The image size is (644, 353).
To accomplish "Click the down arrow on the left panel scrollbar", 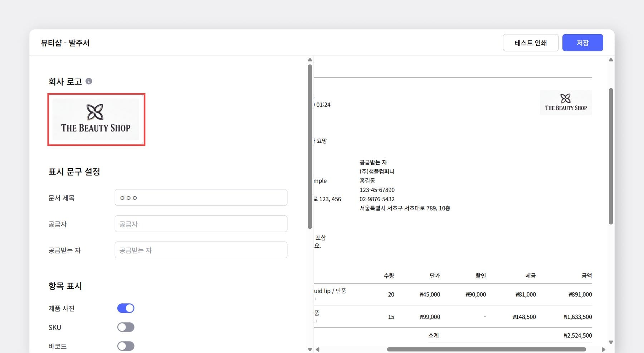I will [310, 349].
